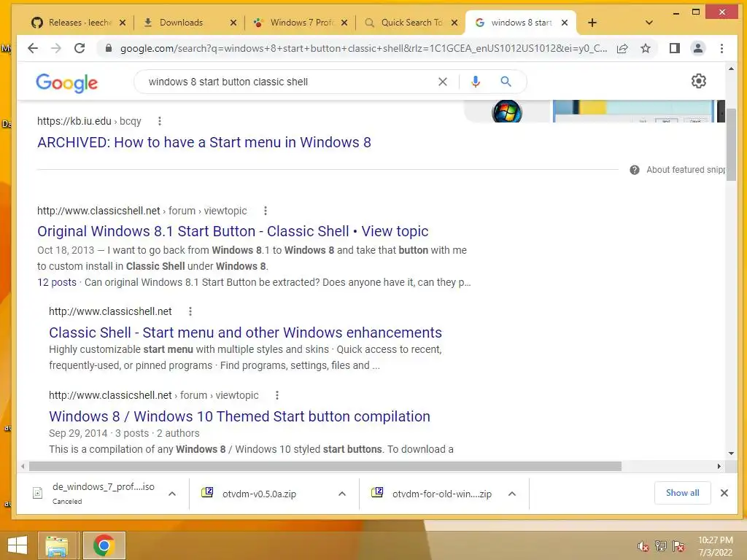The image size is (747, 560).
Task: Bookmark this page with the star icon
Action: [646, 48]
